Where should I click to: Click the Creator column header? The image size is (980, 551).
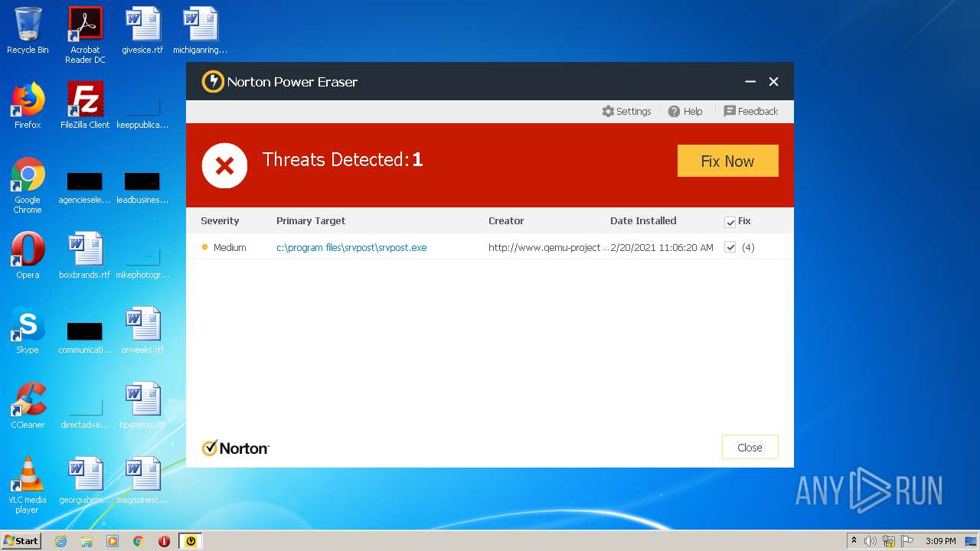[x=506, y=220]
